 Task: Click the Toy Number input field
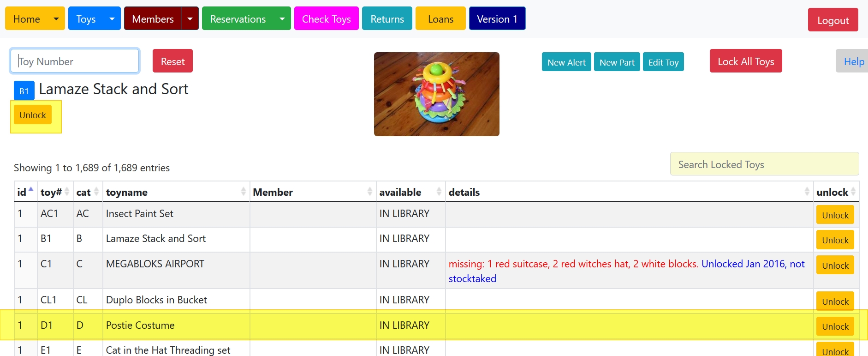75,61
